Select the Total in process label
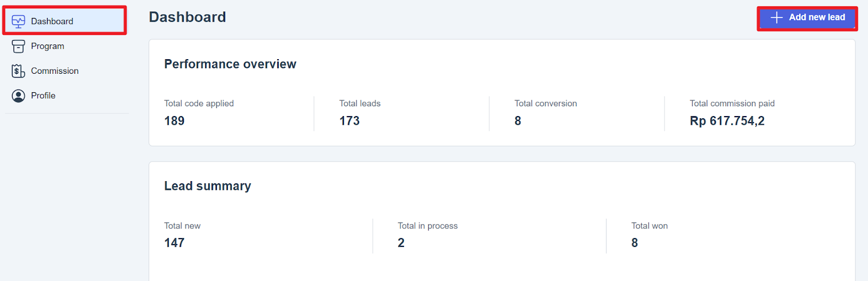The height and width of the screenshot is (281, 868). pyautogui.click(x=427, y=226)
